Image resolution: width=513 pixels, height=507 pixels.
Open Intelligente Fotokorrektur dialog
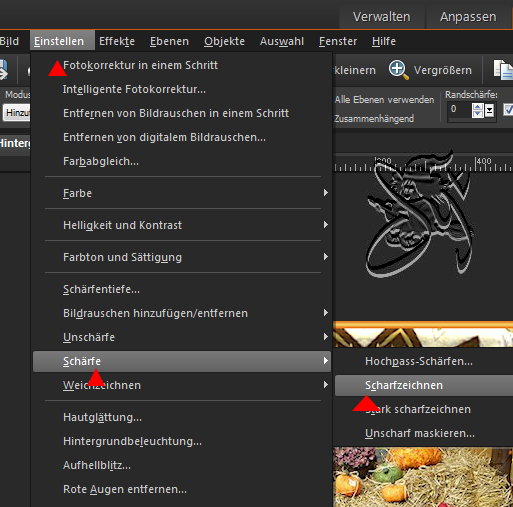point(182,89)
